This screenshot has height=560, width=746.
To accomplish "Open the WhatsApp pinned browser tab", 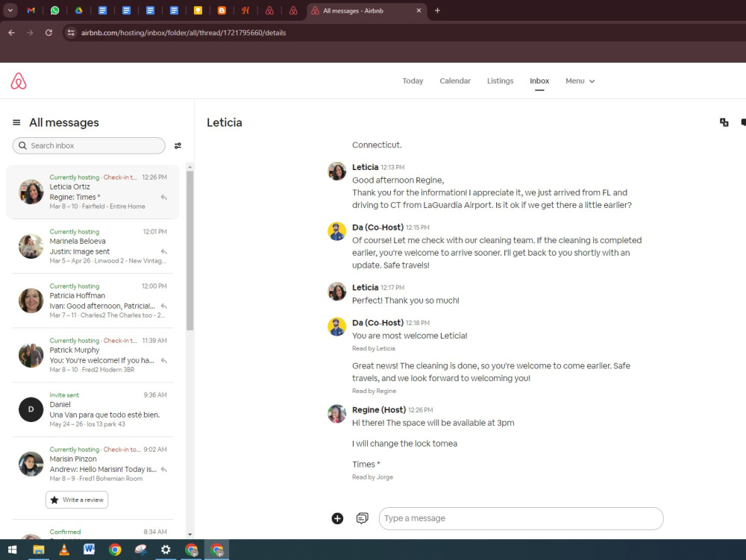I will 54,10.
